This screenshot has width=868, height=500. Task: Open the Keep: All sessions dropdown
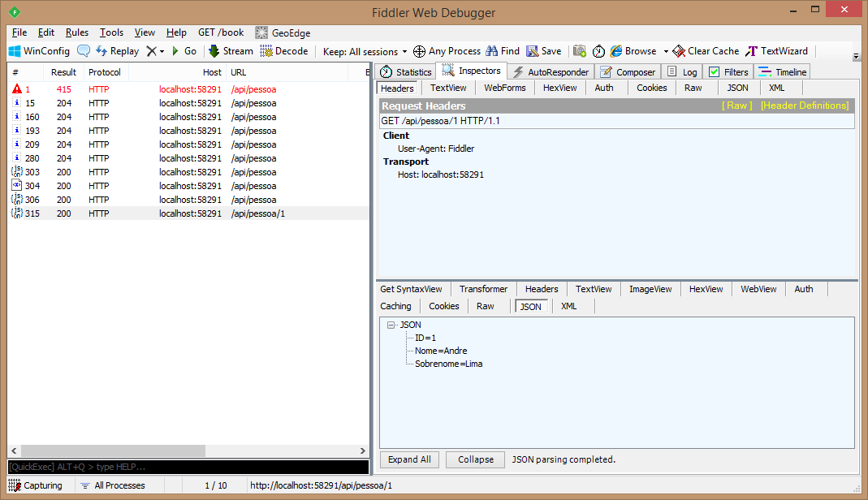365,51
